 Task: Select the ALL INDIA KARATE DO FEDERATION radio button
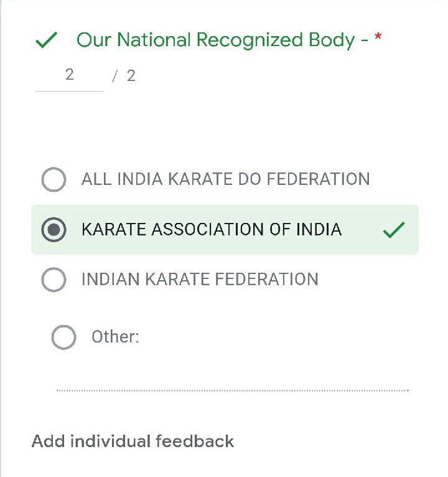[54, 180]
